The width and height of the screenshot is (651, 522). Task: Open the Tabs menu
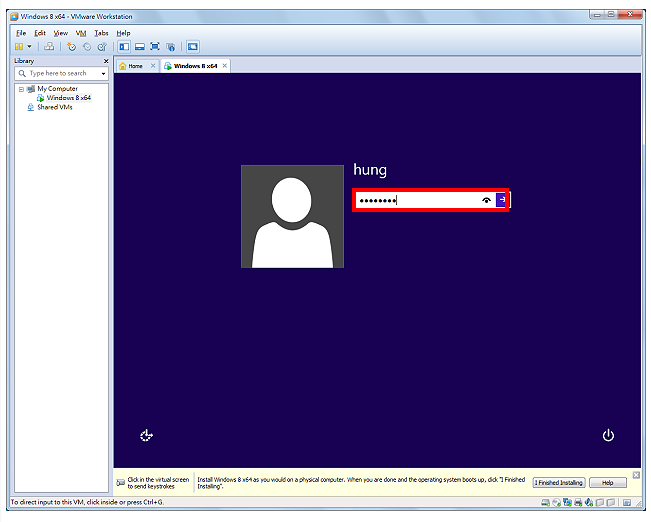pos(101,33)
